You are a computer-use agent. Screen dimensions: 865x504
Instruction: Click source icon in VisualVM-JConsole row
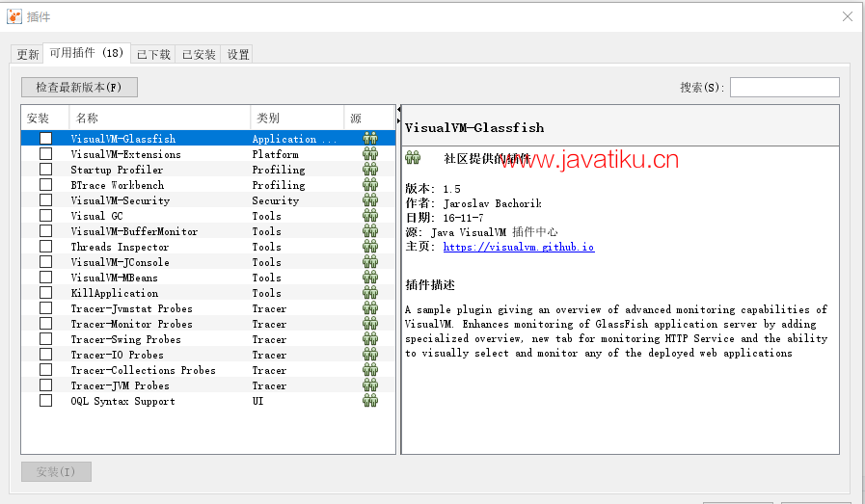coord(370,262)
